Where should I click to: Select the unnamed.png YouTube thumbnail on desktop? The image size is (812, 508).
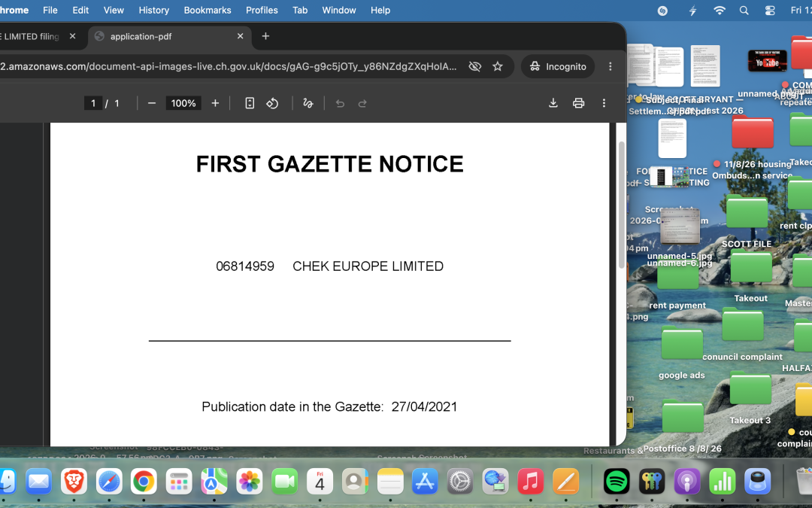[767, 61]
